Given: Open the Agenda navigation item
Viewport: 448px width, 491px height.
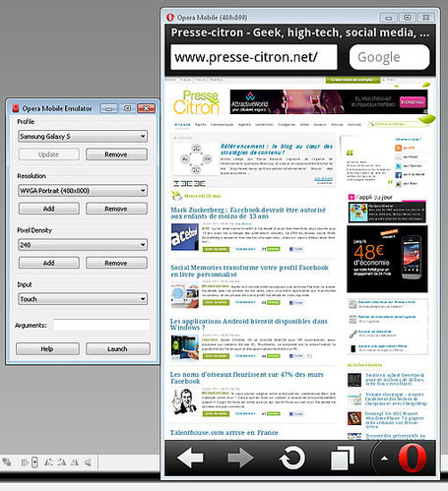Looking at the screenshot, I should 244,125.
